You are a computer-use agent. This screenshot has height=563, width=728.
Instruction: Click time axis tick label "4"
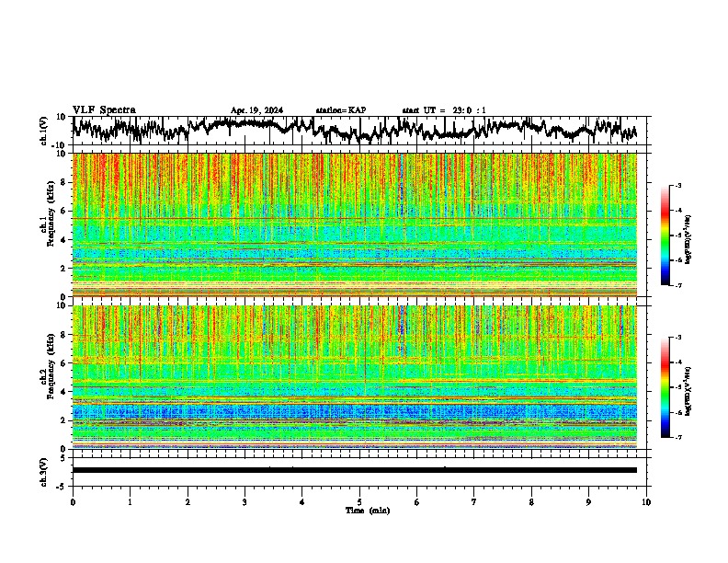302,502
